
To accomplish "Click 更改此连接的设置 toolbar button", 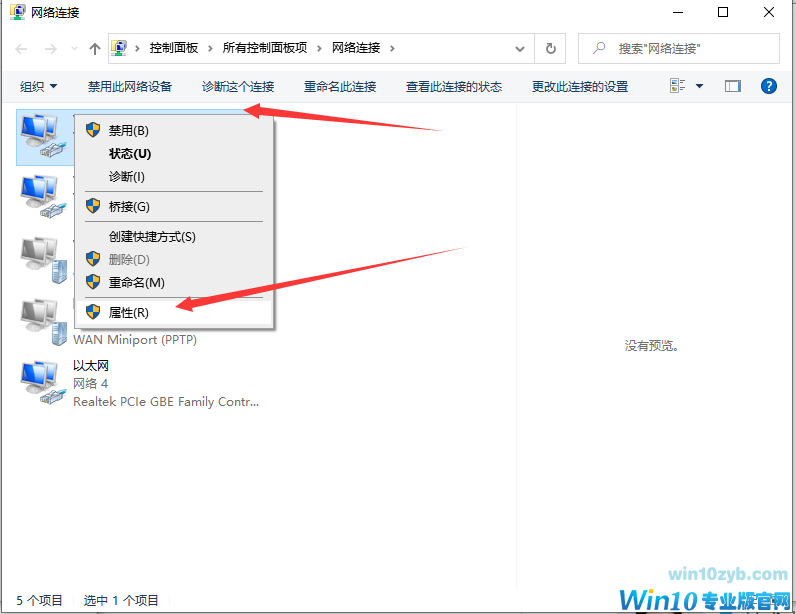I will pyautogui.click(x=580, y=87).
